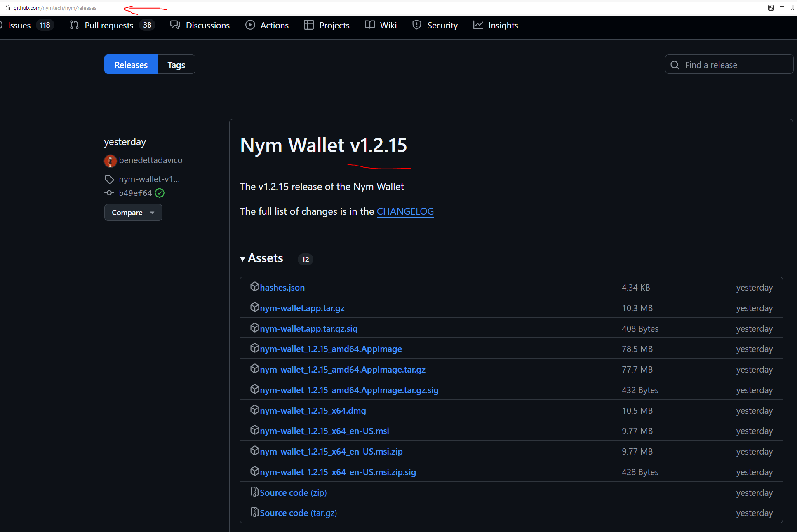The width and height of the screenshot is (797, 532).
Task: Switch to the Tags view
Action: tap(176, 64)
